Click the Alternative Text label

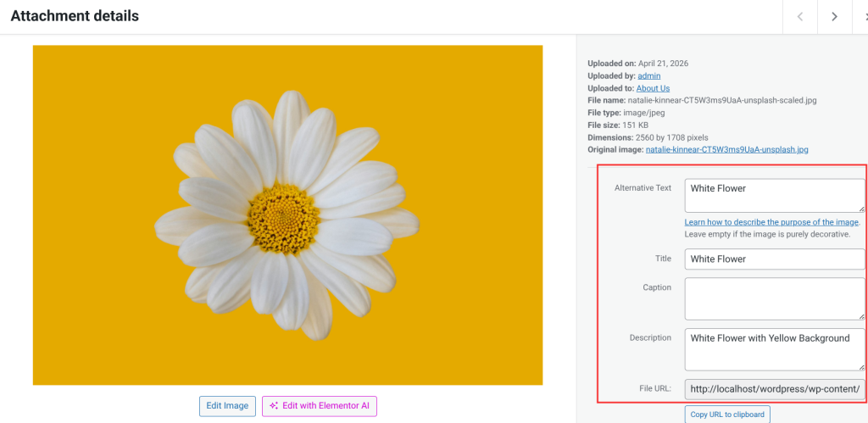pos(643,187)
